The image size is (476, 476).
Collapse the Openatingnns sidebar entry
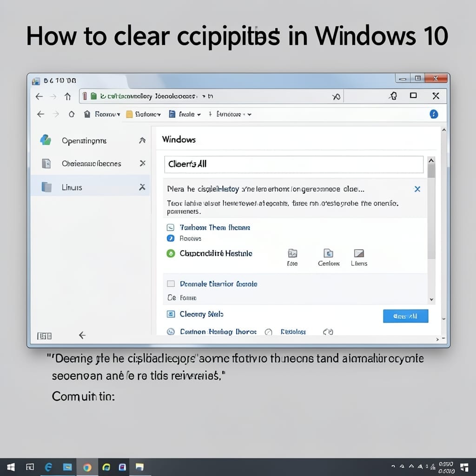(142, 140)
